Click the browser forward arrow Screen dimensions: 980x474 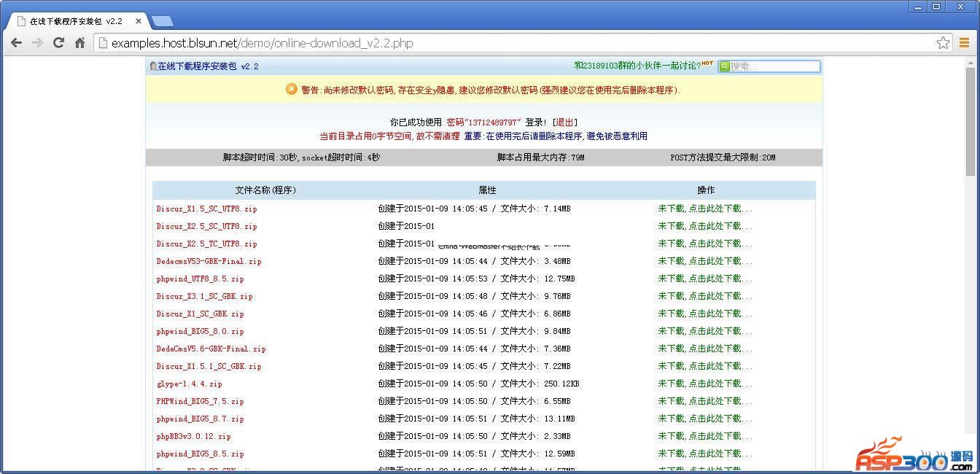(37, 43)
